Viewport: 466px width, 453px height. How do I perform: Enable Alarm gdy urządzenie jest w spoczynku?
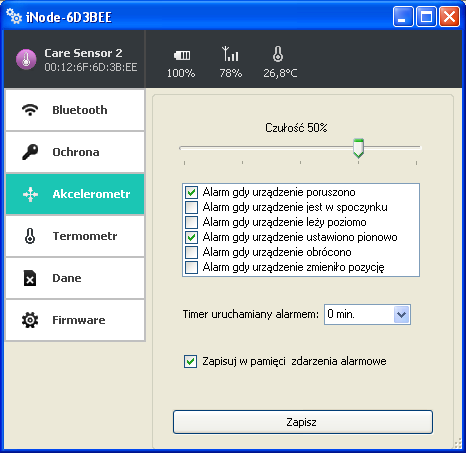[191, 207]
